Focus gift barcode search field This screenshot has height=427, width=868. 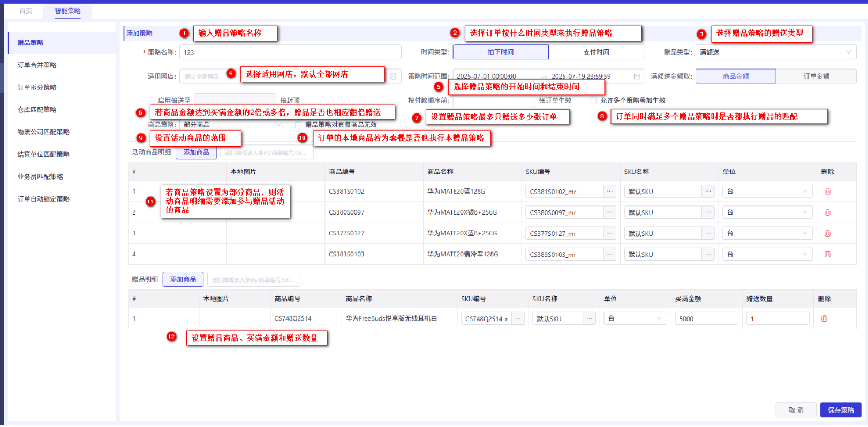[254, 279]
